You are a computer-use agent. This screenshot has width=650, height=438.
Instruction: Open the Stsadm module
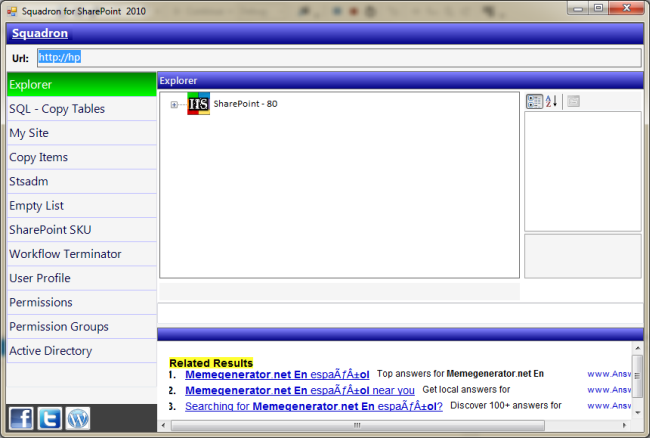(x=82, y=181)
